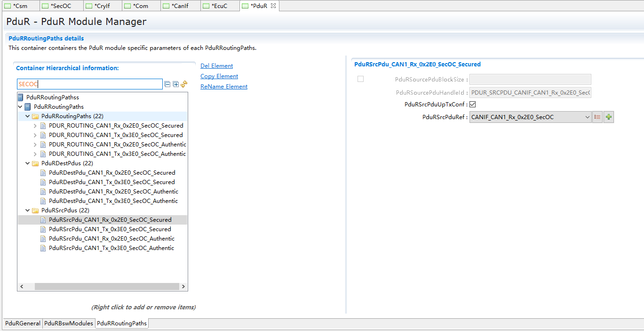Screen dimensions: 644x331
Task: Switch to the SecOC editor tab
Action: click(61, 6)
